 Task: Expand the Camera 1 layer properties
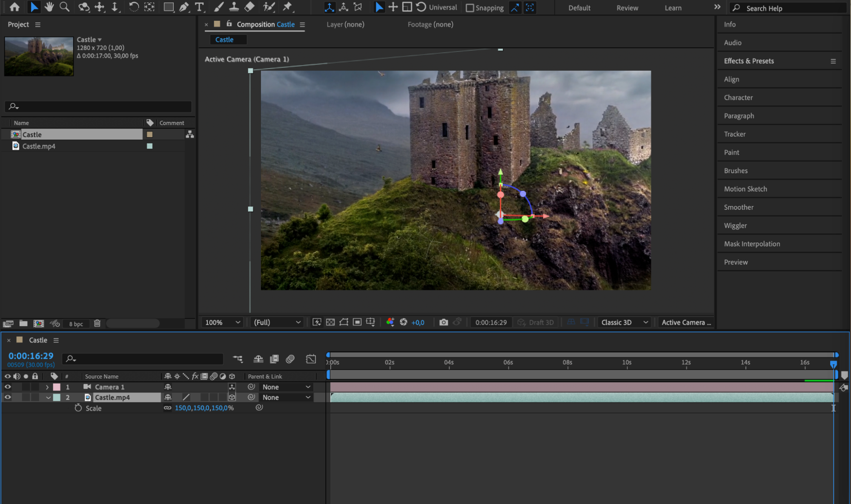(47, 387)
